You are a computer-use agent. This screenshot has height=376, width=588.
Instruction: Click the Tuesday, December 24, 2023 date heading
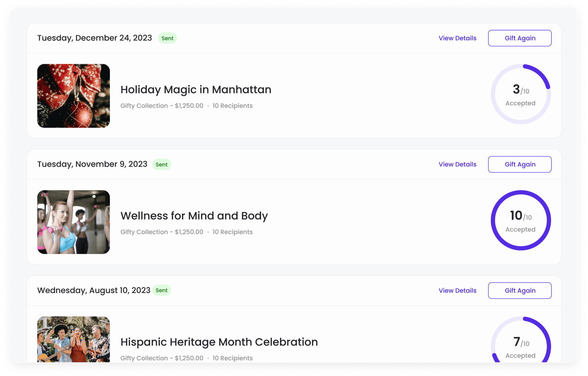coord(94,38)
